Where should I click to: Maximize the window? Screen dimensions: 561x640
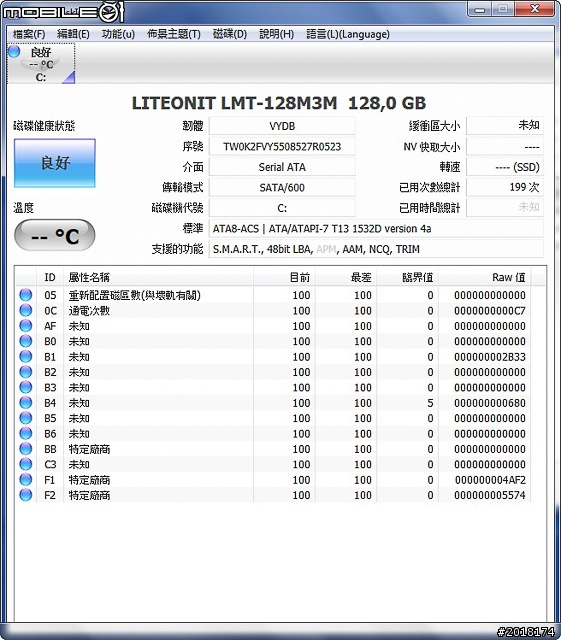pos(503,9)
